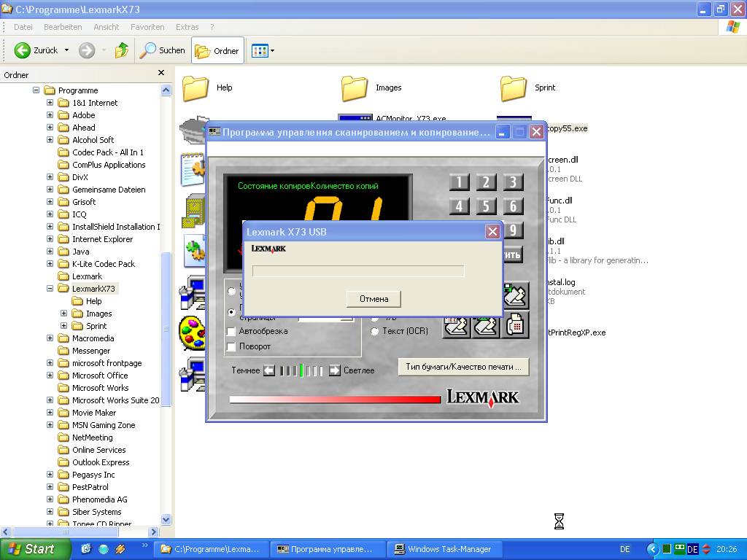Select the Текст (OCR) radio button

pos(375,331)
